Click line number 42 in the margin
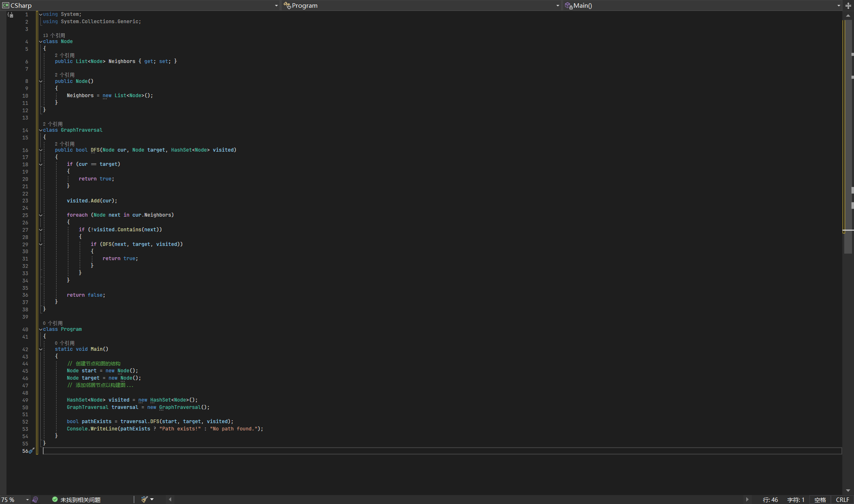 [x=25, y=350]
